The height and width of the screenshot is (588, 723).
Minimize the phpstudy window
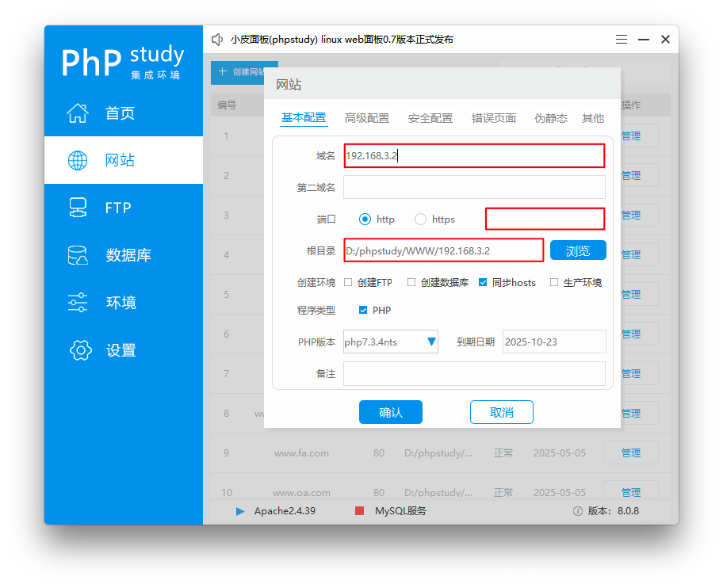coord(644,40)
